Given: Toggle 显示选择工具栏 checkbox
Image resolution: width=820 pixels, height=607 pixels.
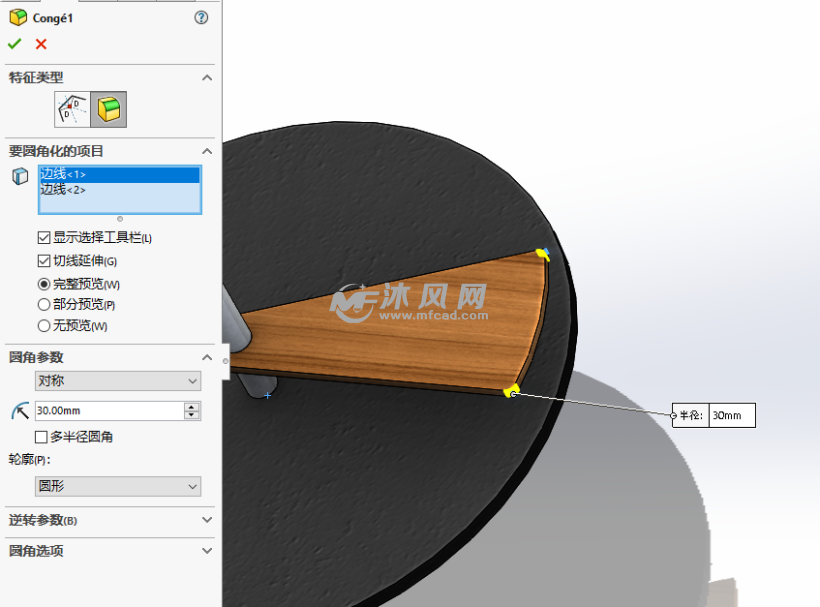Looking at the screenshot, I should [44, 238].
